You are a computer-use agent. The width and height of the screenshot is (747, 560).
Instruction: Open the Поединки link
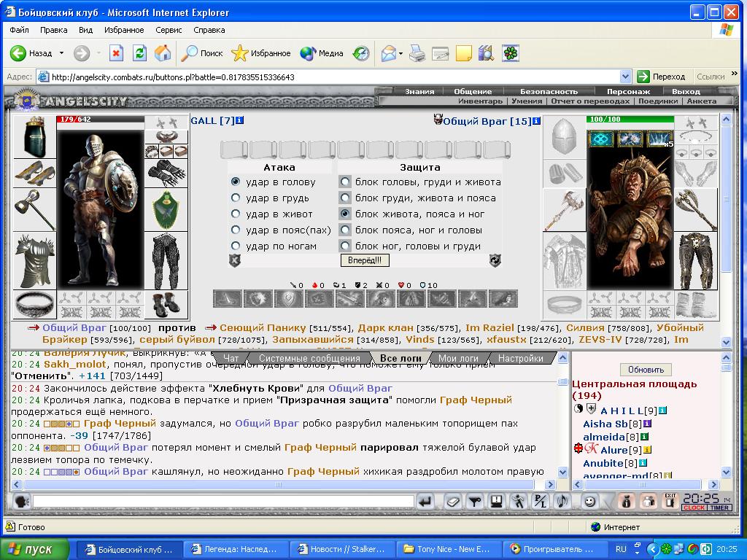658,101
